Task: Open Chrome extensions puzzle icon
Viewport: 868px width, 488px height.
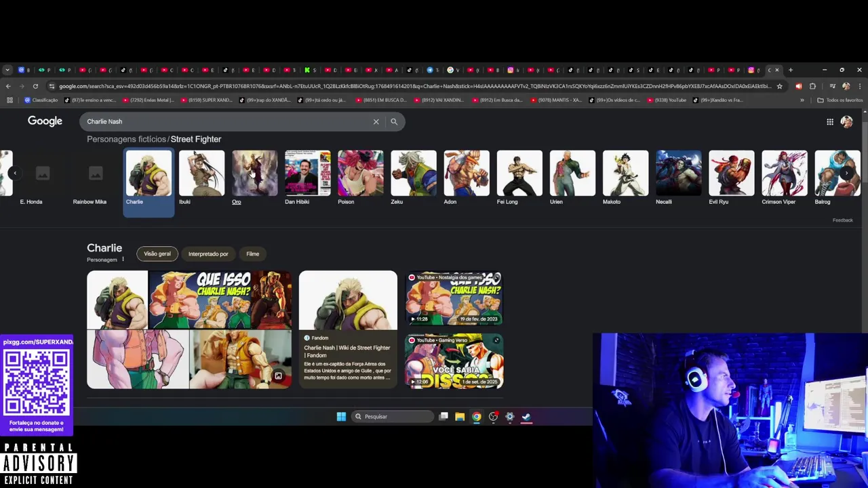Action: (812, 86)
